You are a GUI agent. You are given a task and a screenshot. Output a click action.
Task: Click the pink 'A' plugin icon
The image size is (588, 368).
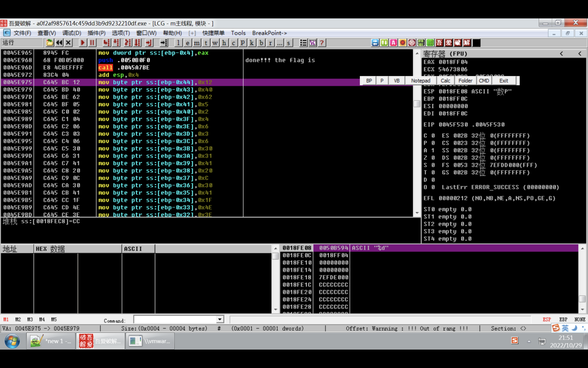point(393,43)
